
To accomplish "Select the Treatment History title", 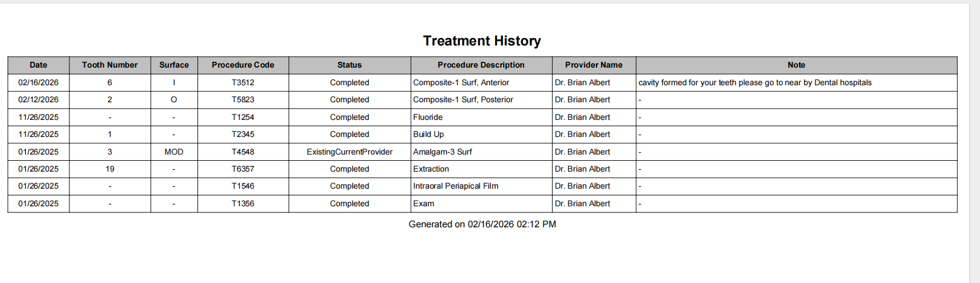I will [481, 41].
